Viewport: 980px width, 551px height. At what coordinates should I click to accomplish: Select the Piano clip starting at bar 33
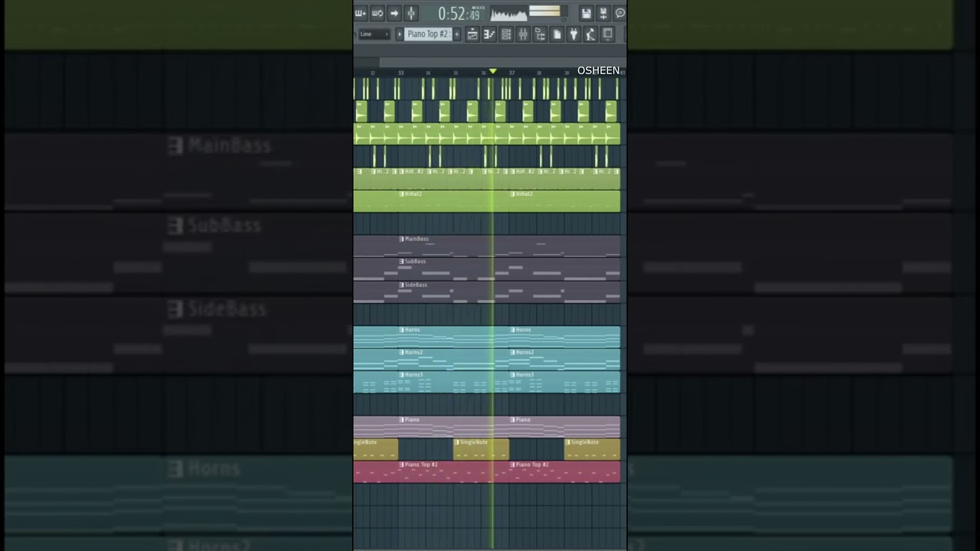coord(453,427)
